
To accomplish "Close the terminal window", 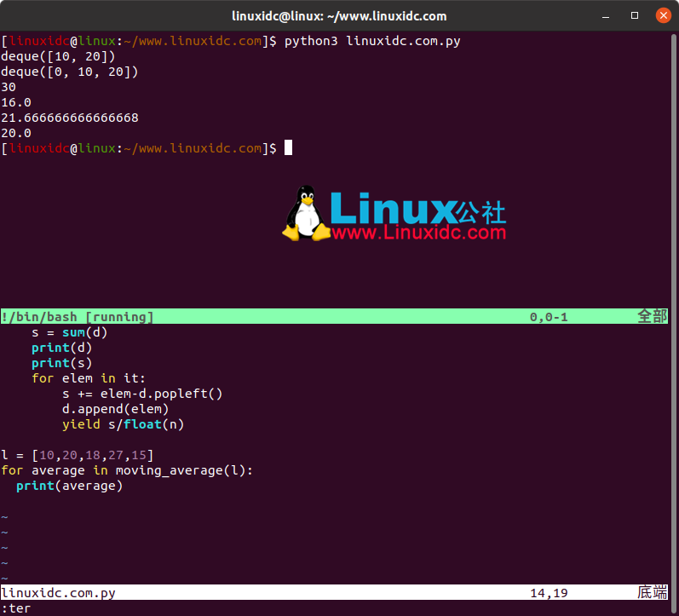I will click(x=663, y=15).
